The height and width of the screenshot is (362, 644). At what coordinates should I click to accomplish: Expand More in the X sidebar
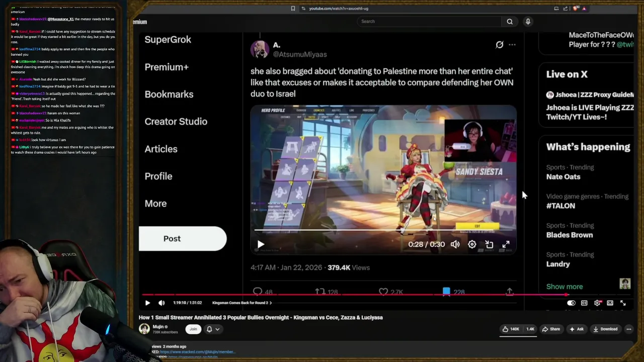pos(155,203)
